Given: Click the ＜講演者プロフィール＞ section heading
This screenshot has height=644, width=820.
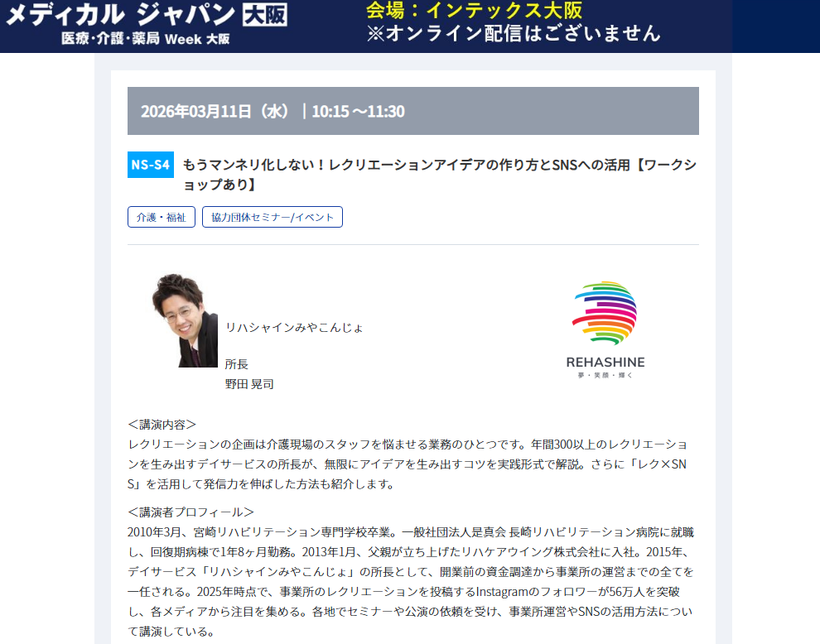Looking at the screenshot, I should 191,512.
